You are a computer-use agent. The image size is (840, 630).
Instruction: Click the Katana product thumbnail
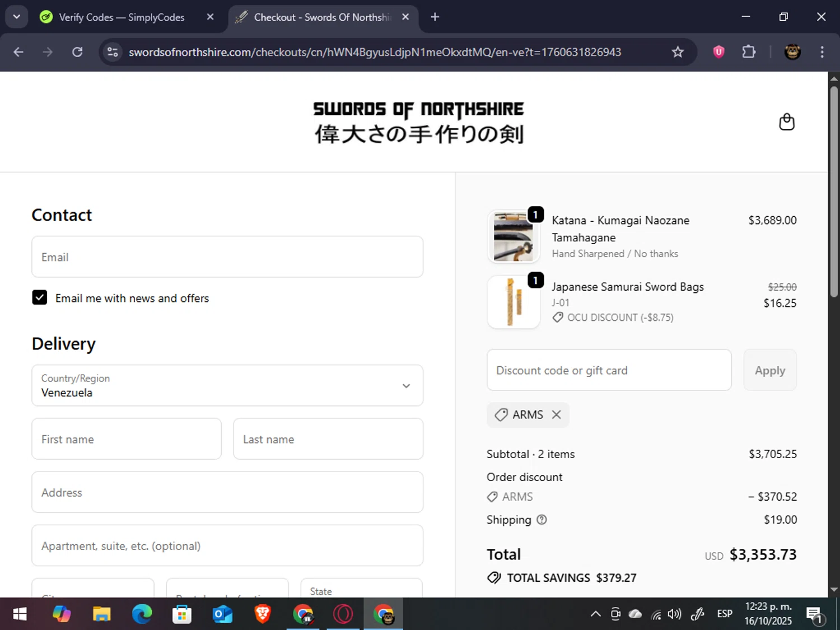tap(514, 236)
